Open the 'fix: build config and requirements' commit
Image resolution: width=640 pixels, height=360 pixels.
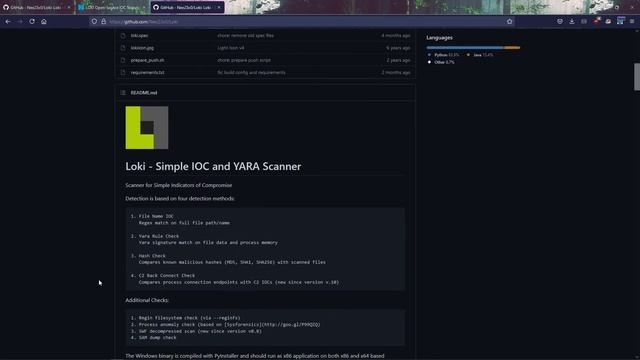(x=251, y=72)
